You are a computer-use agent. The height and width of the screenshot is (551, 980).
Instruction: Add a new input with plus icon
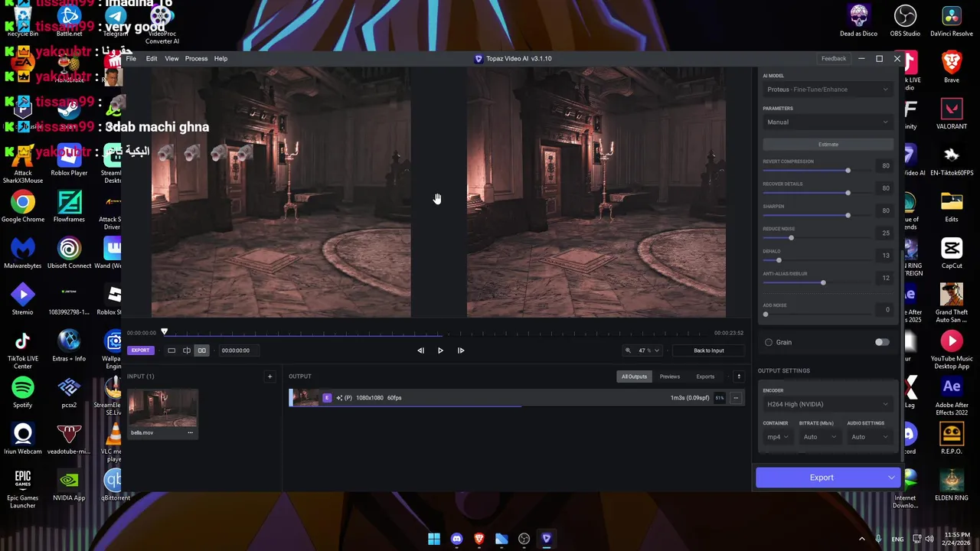pyautogui.click(x=269, y=377)
